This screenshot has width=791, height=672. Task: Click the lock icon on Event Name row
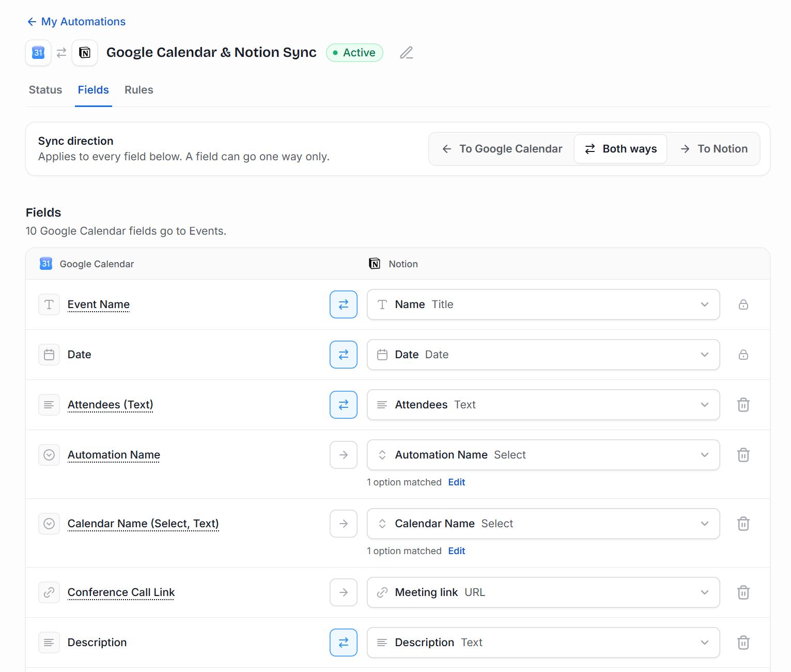743,304
